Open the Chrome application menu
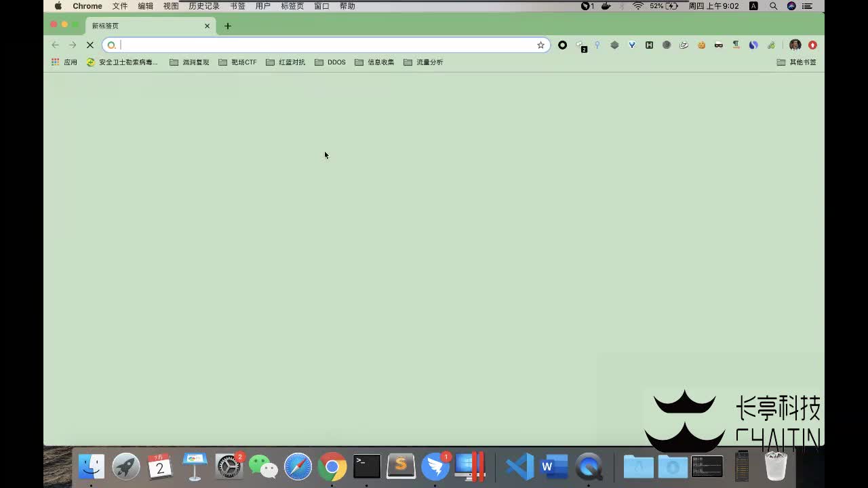Image resolution: width=868 pixels, height=488 pixels. (87, 6)
